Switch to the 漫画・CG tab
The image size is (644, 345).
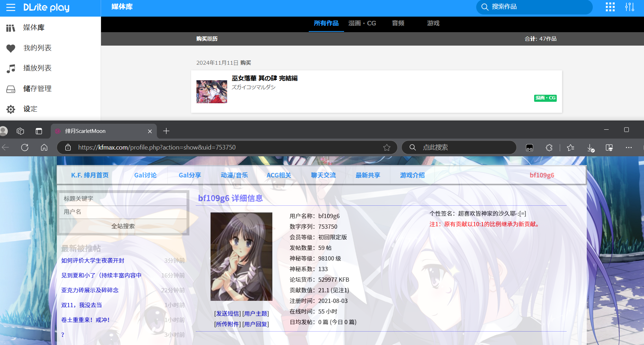tap(362, 23)
